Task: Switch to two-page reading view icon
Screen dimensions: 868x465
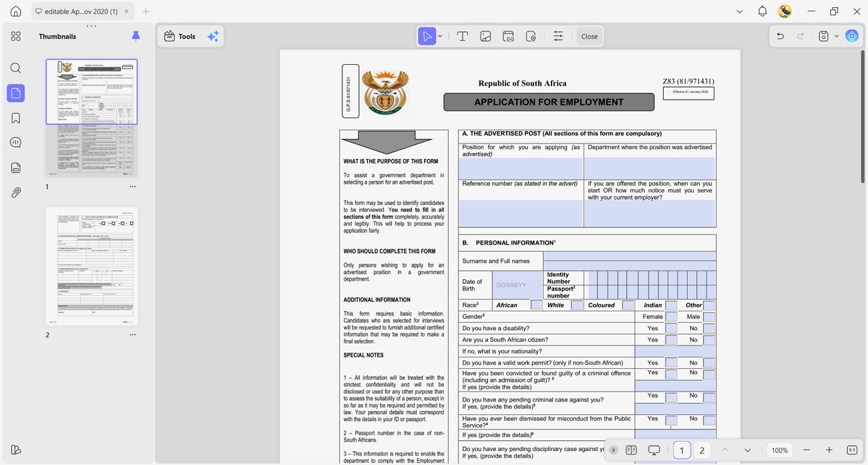Action: click(x=631, y=450)
